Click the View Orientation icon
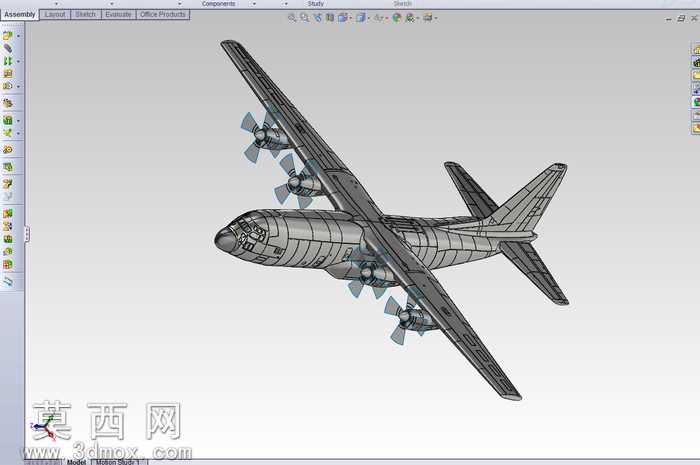This screenshot has height=465, width=700. (x=342, y=18)
